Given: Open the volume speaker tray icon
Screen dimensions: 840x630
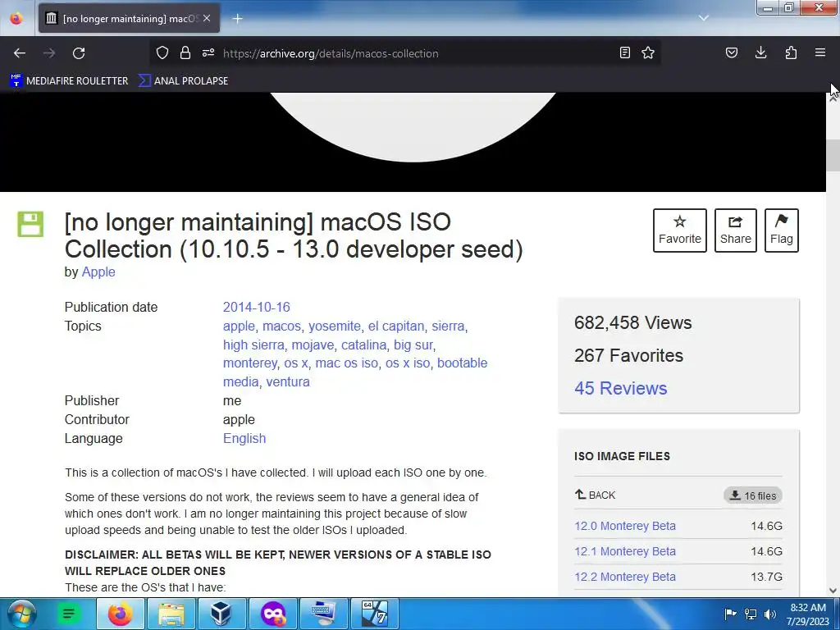Looking at the screenshot, I should pos(770,614).
